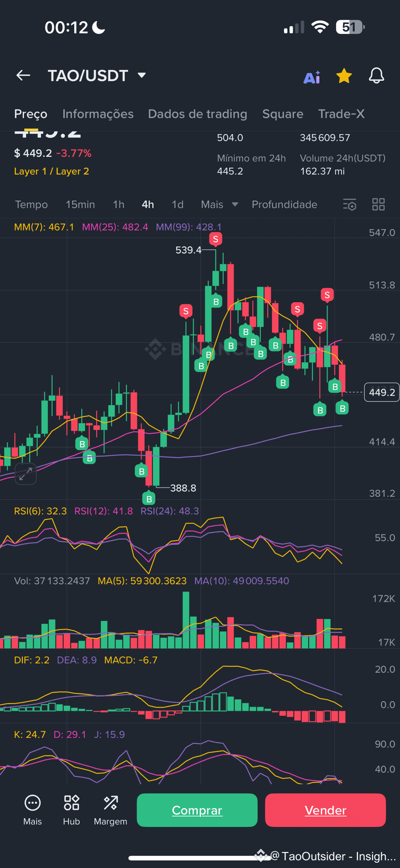Open the price alert bell
Screen dimensions: 400x868
click(x=376, y=76)
